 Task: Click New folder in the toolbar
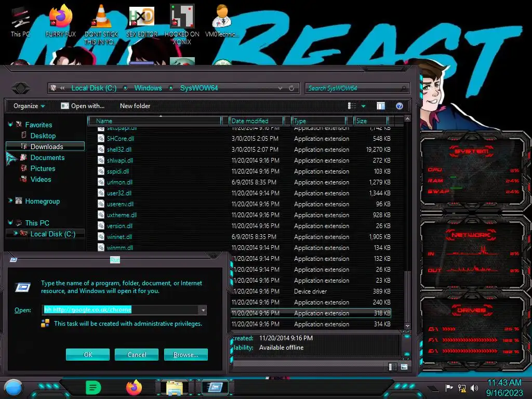click(x=135, y=106)
